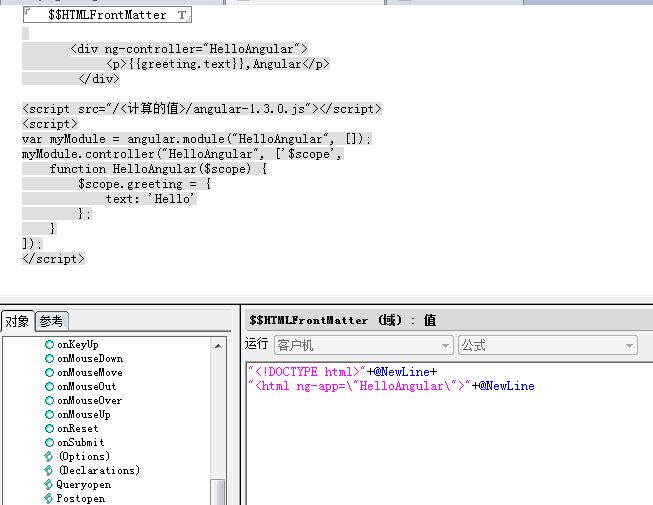Screen dimensions: 653x505
Task: Select the Postopen event
Action: click(x=81, y=498)
